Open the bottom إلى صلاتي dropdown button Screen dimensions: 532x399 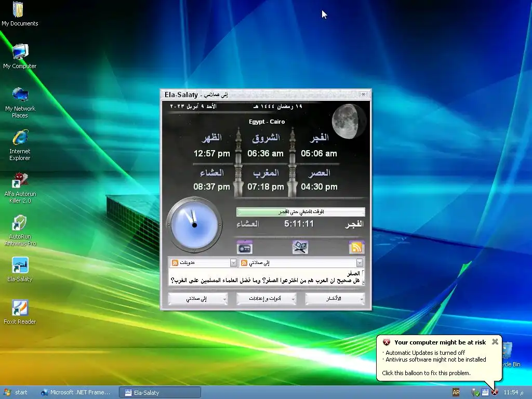pyautogui.click(x=197, y=299)
